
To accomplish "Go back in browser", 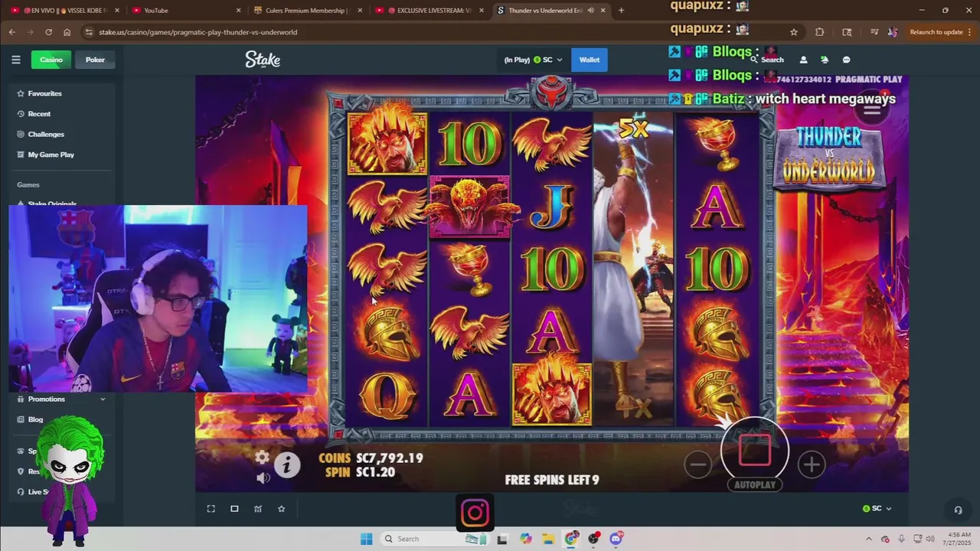I will point(11,32).
